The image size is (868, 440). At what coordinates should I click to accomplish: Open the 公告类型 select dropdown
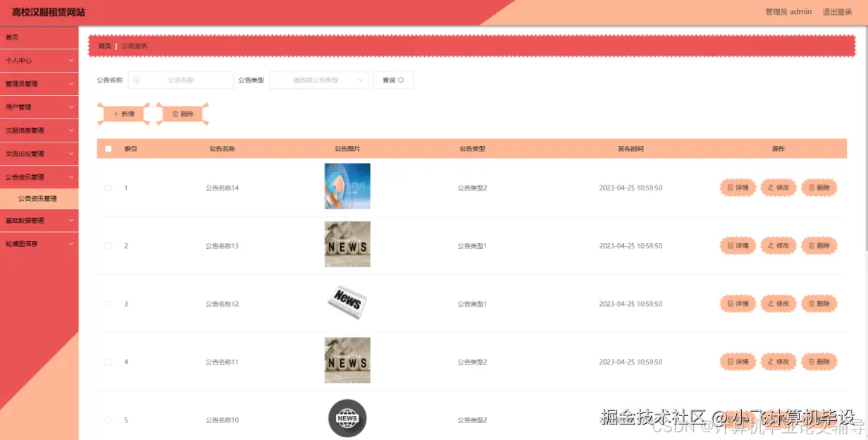tap(319, 80)
